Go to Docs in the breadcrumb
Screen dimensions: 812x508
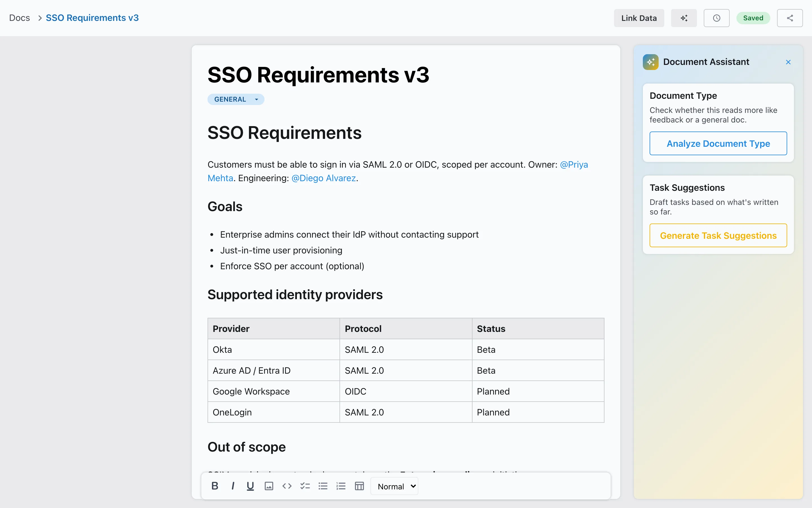[x=19, y=18]
